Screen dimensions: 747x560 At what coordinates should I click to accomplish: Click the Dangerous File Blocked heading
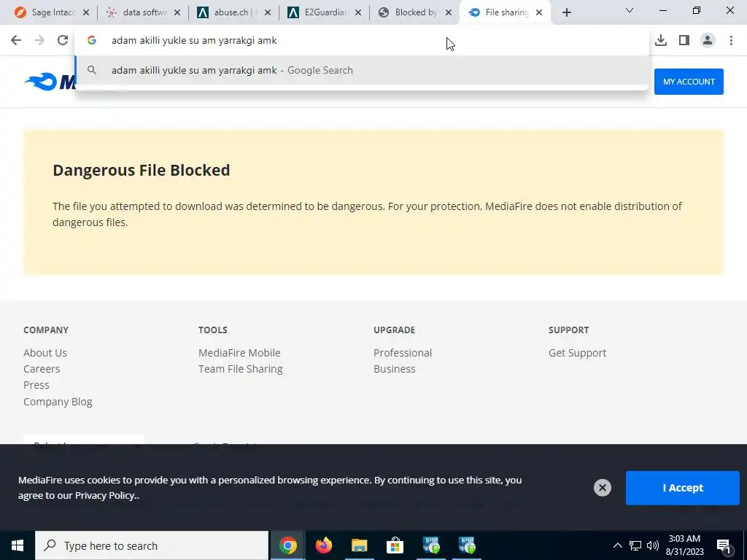[x=141, y=170]
